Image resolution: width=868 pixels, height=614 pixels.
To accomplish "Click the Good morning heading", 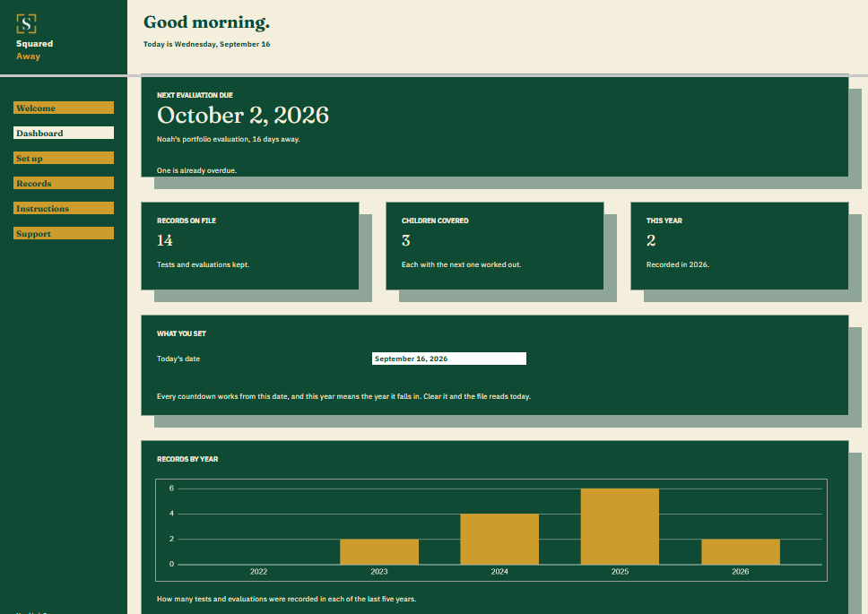I will point(206,22).
